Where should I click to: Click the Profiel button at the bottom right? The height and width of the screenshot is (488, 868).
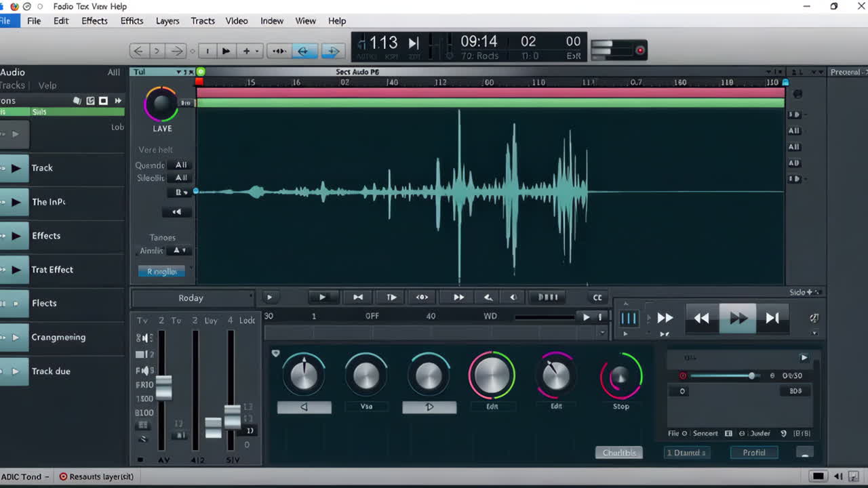[x=754, y=452]
